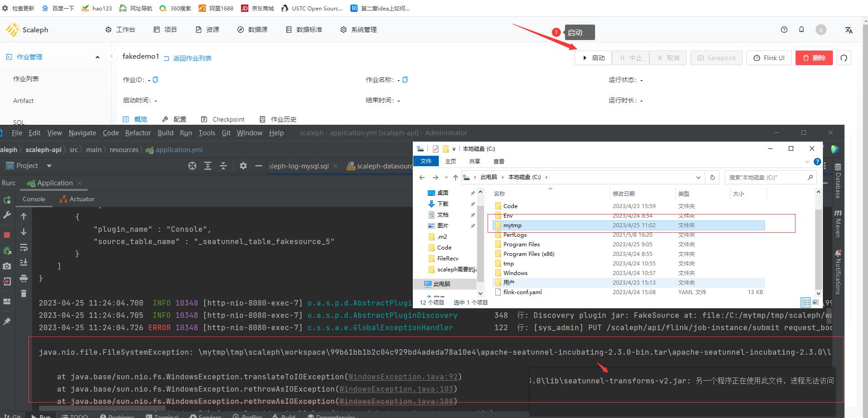This screenshot has height=418, width=868.
Task: Expand the Explorer address bar dropdown
Action: pyautogui.click(x=699, y=177)
